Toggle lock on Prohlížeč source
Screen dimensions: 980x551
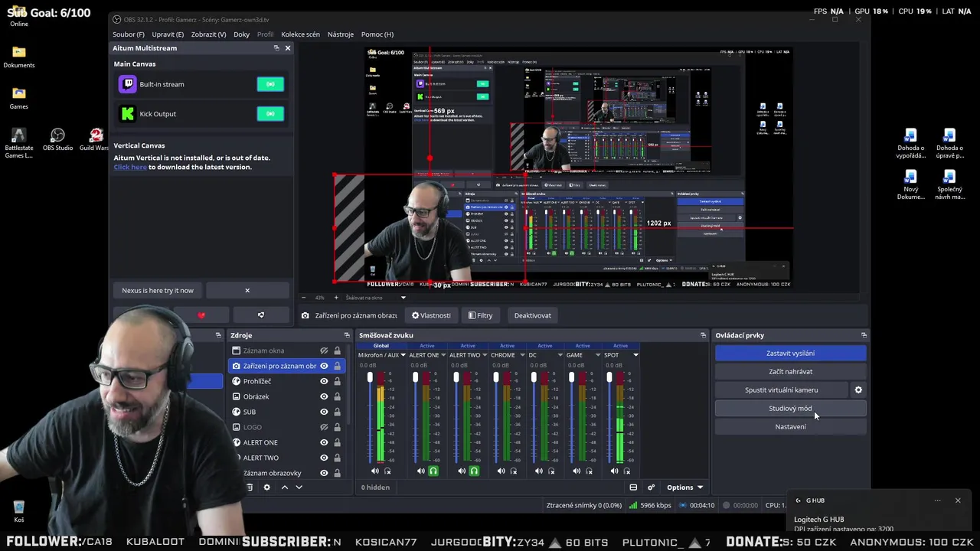tap(337, 381)
